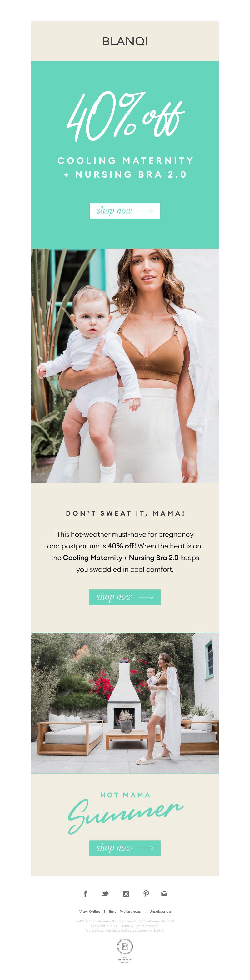Open the Twitter bird icon

pos(105,893)
